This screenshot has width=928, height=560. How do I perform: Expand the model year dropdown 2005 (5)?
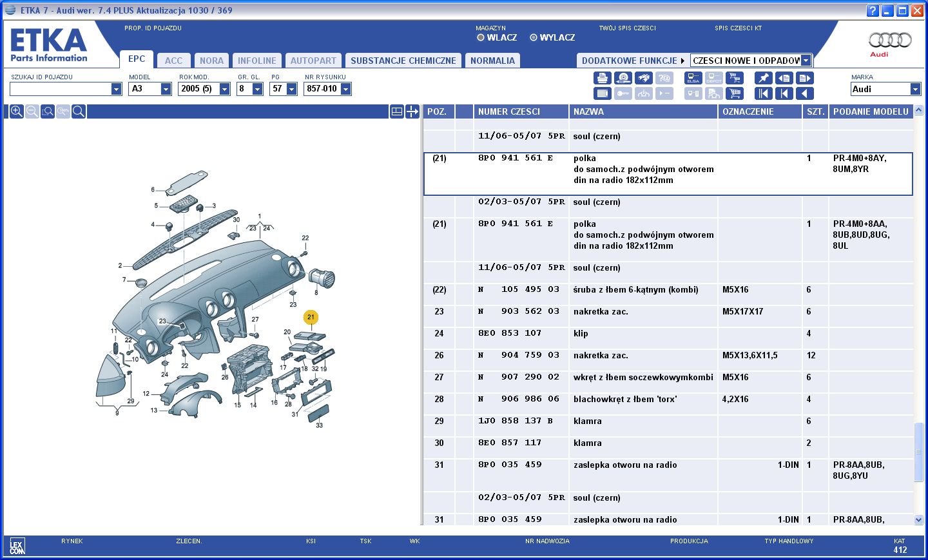coord(224,89)
